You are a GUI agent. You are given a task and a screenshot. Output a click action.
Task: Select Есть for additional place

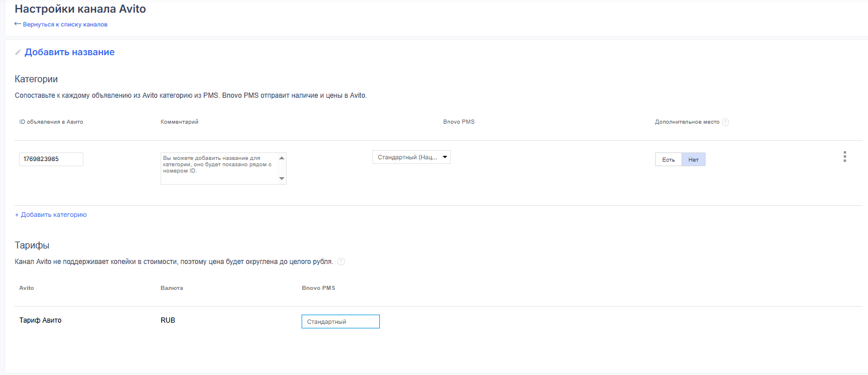(668, 159)
